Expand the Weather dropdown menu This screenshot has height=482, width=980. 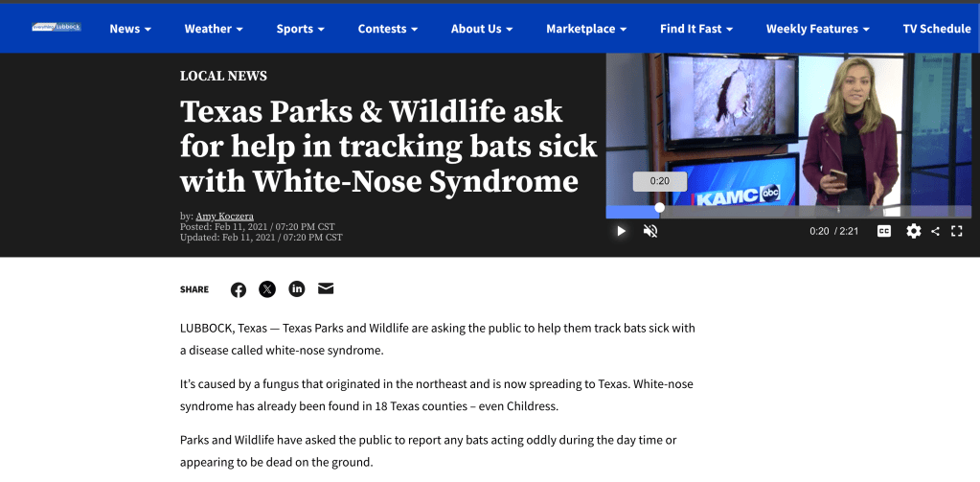click(x=213, y=29)
